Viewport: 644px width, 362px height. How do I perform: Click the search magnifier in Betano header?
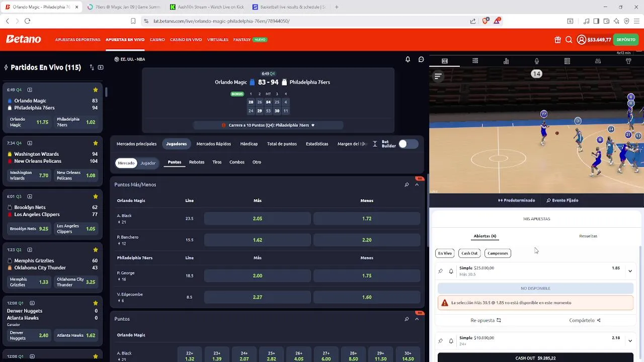[x=569, y=40]
